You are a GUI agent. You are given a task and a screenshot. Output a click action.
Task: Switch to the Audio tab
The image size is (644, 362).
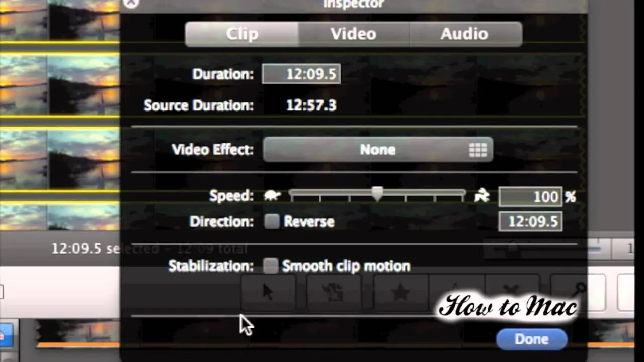(464, 34)
